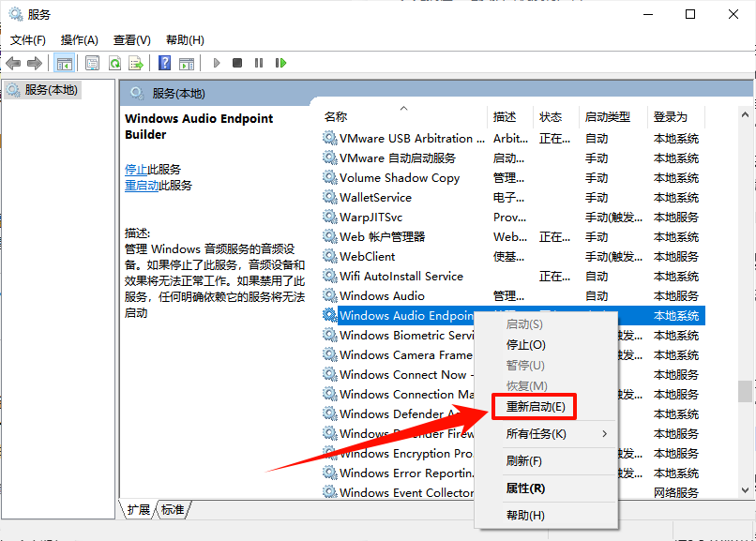
Task: Open 属性(R) from the context menu
Action: [525, 488]
